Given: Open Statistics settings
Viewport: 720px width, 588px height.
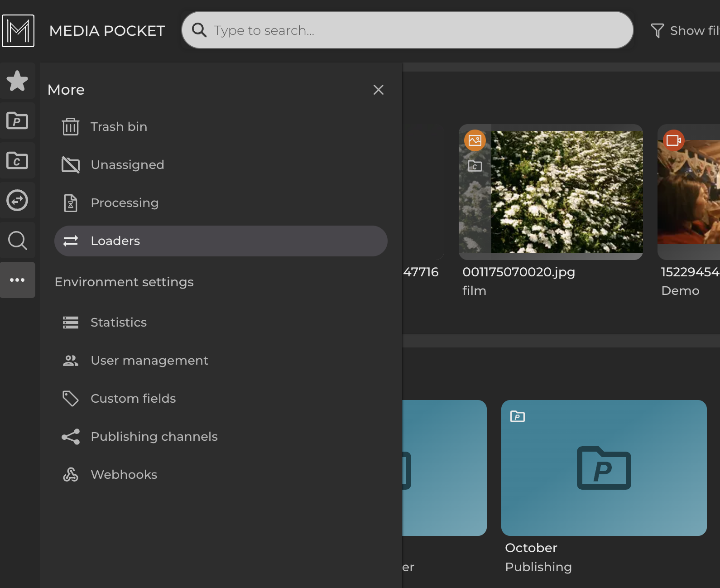Looking at the screenshot, I should (x=118, y=323).
